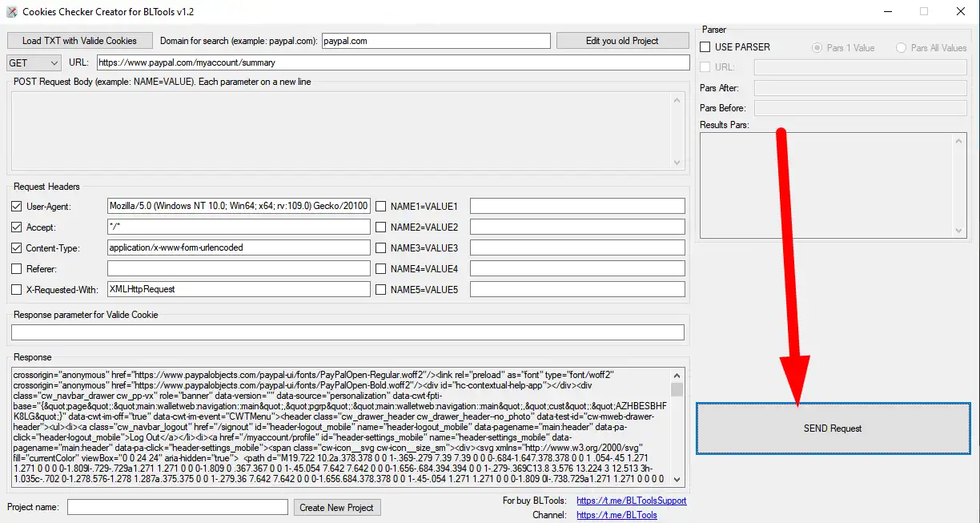Enable the X-Requested-With header checkbox

17,290
